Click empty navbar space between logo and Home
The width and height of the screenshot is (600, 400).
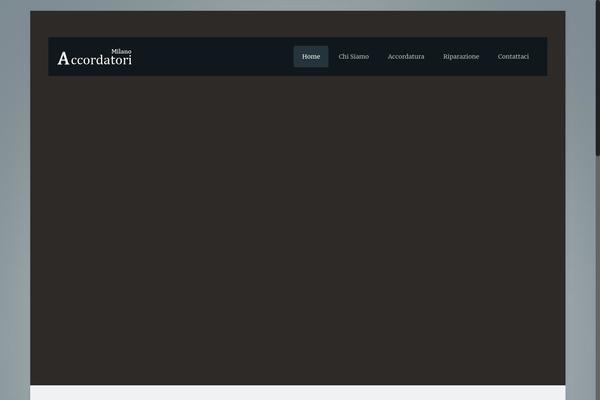210,57
